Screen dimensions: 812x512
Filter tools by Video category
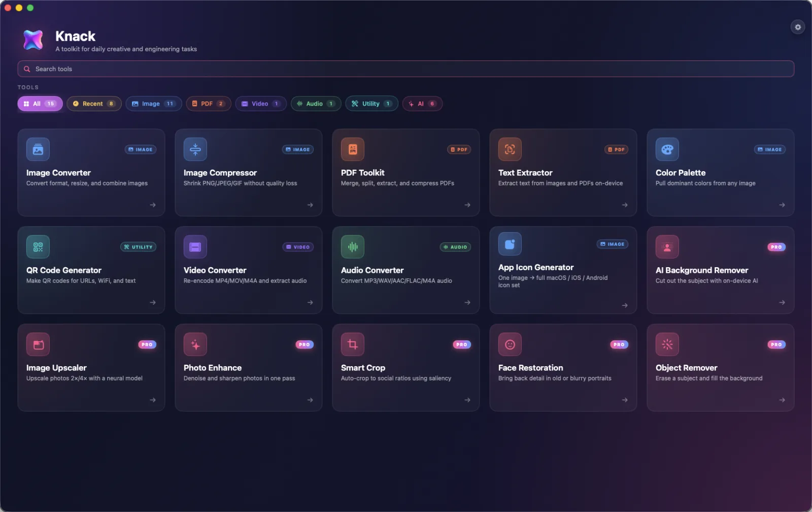[261, 104]
